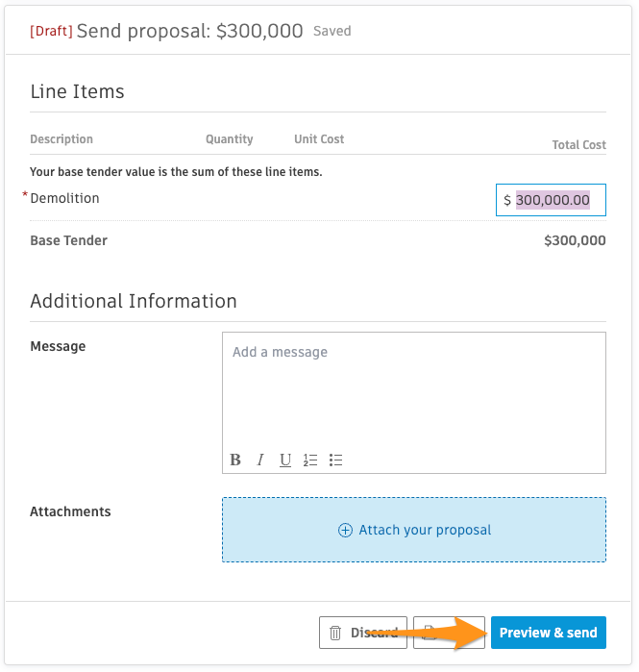Click the plus circle icon for attaching
The height and width of the screenshot is (672, 639).
point(345,530)
